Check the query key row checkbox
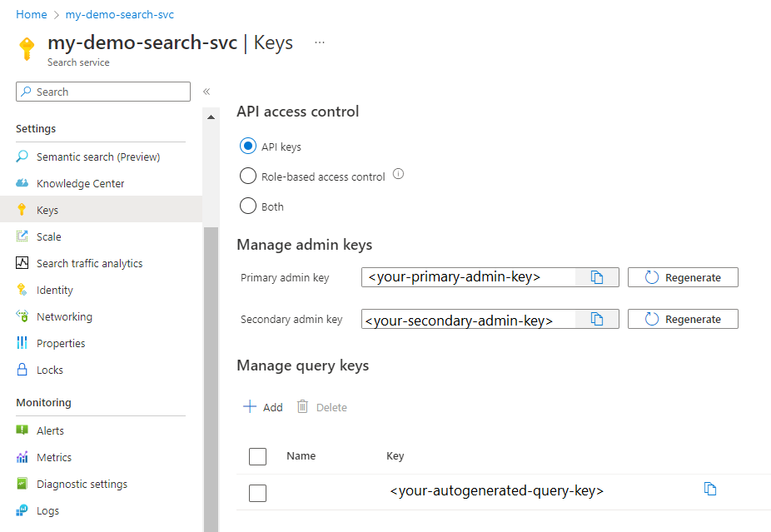771x532 pixels. (x=258, y=493)
